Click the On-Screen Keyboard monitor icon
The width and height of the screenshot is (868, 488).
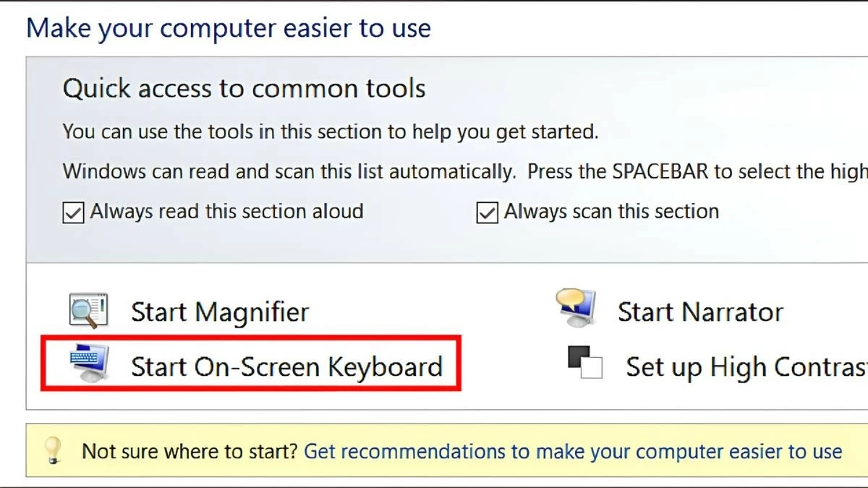[x=88, y=364]
